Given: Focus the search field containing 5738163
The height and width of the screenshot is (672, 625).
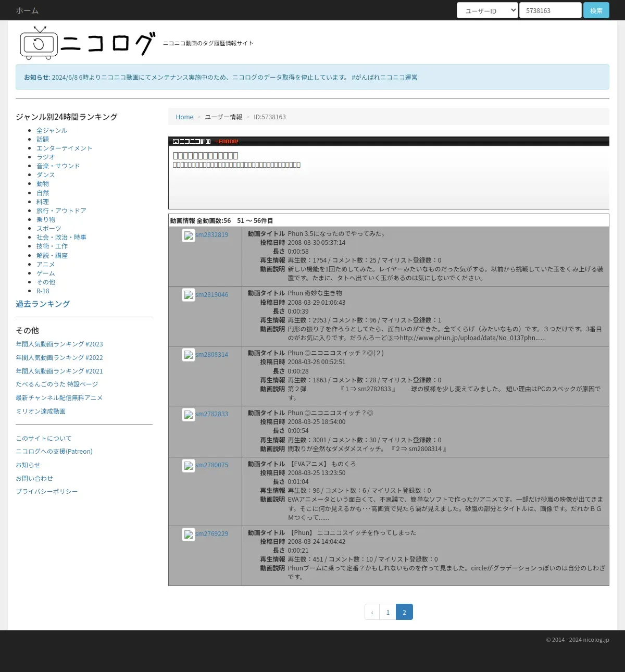Looking at the screenshot, I should click(551, 10).
